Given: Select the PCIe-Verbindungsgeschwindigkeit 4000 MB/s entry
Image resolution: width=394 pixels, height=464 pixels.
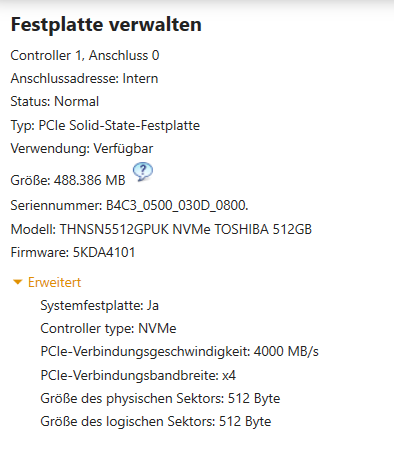Looking at the screenshot, I should (180, 352).
